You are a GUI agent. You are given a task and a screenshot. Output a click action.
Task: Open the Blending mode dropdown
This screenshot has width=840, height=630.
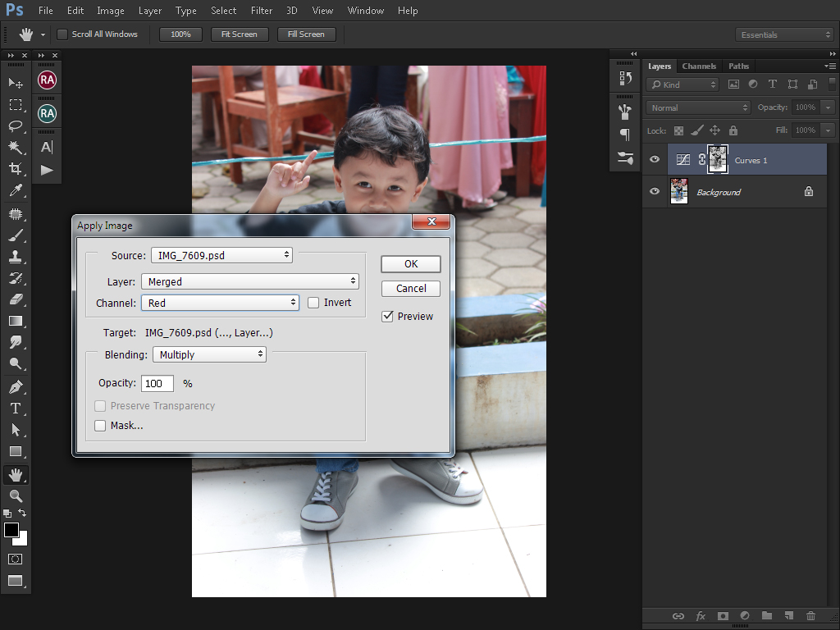click(x=208, y=354)
